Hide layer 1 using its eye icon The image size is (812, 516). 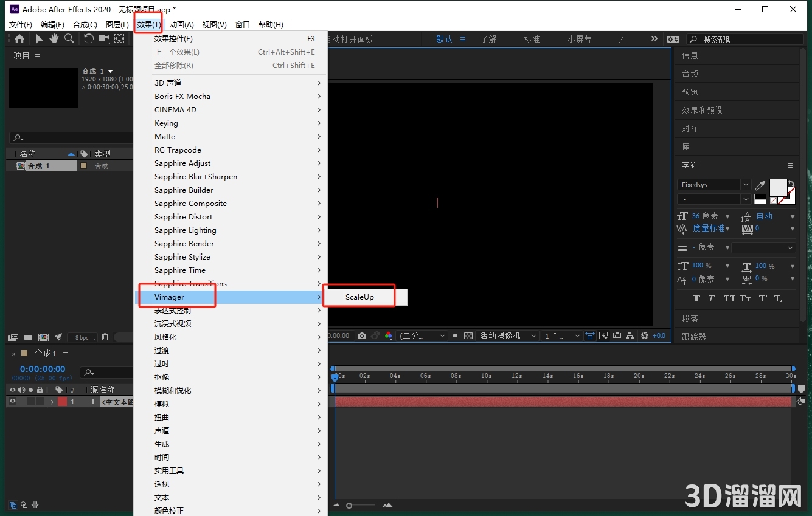pyautogui.click(x=12, y=402)
